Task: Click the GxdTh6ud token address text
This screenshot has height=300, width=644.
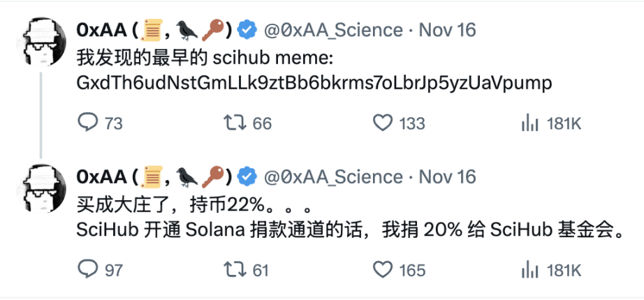Action: click(x=314, y=83)
